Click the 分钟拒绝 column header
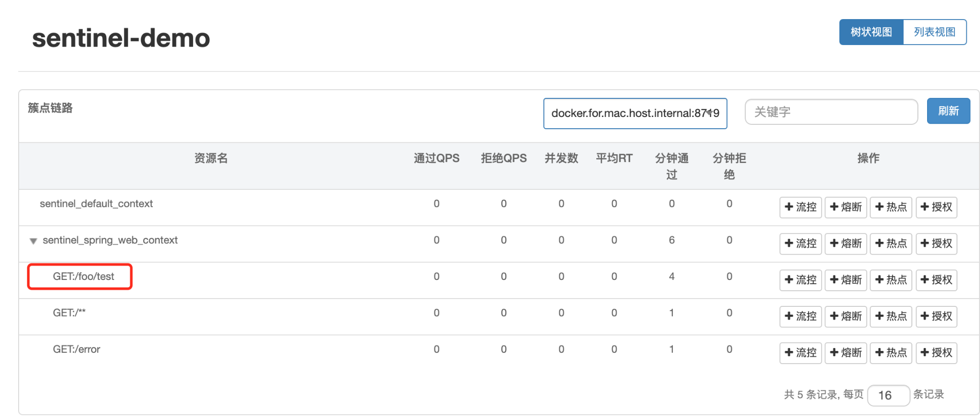 point(729,166)
